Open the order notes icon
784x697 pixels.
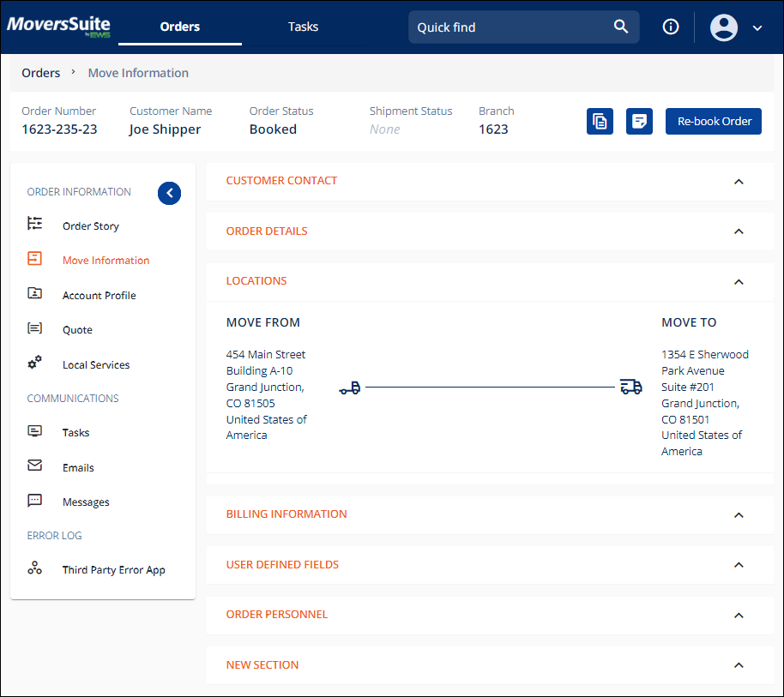tap(639, 121)
